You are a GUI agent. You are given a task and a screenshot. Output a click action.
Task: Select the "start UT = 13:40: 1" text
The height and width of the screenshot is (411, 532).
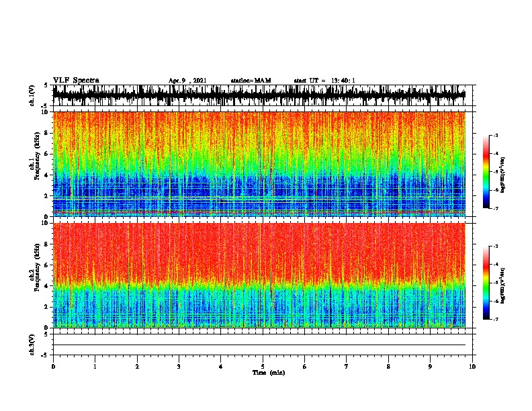[x=324, y=81]
